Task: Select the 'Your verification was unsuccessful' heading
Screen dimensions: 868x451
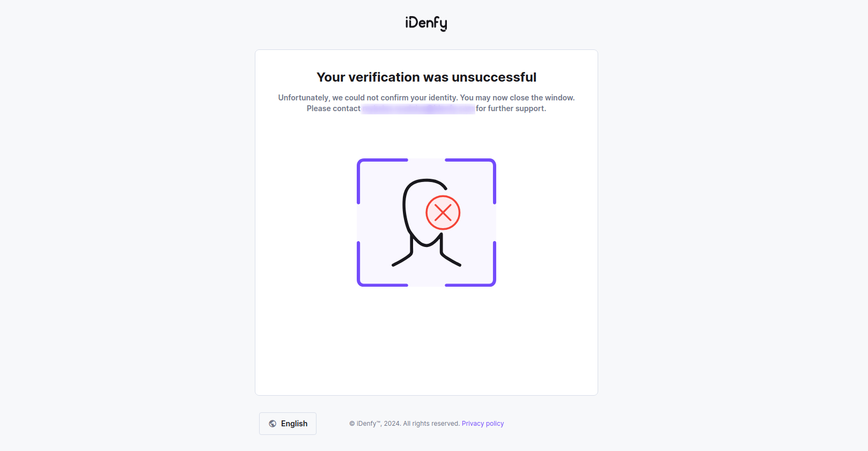Action: tap(426, 77)
